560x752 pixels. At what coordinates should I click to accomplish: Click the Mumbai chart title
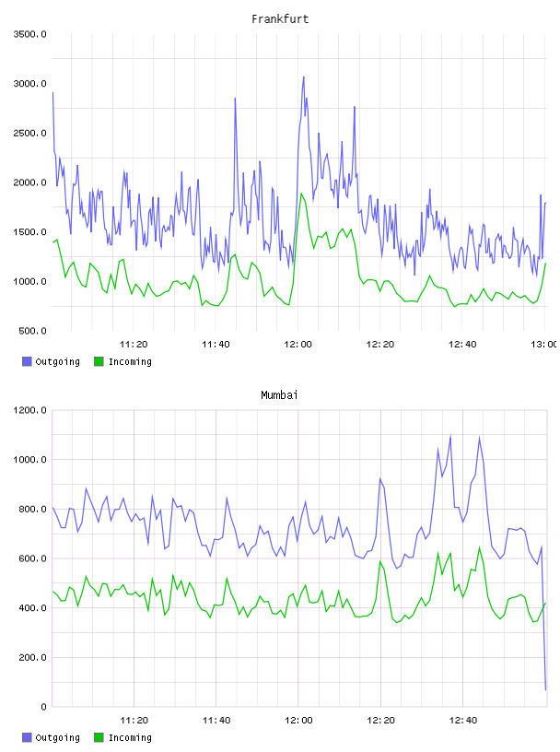point(279,395)
